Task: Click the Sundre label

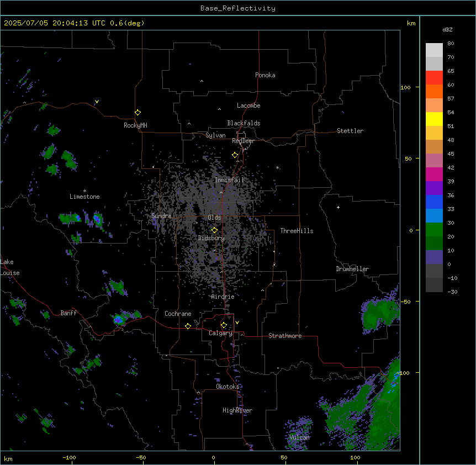Action: [x=161, y=216]
